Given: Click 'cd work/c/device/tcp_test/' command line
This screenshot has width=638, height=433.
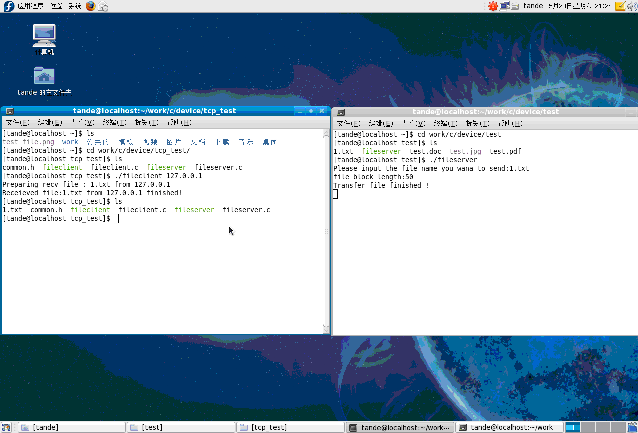Looking at the screenshot, I should pyautogui.click(x=138, y=150).
